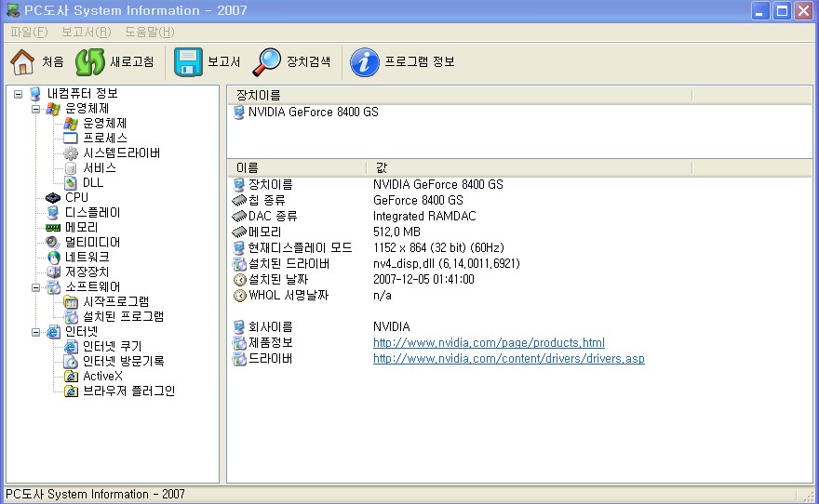Select the CPU chip icon
The image size is (819, 504).
[x=53, y=198]
